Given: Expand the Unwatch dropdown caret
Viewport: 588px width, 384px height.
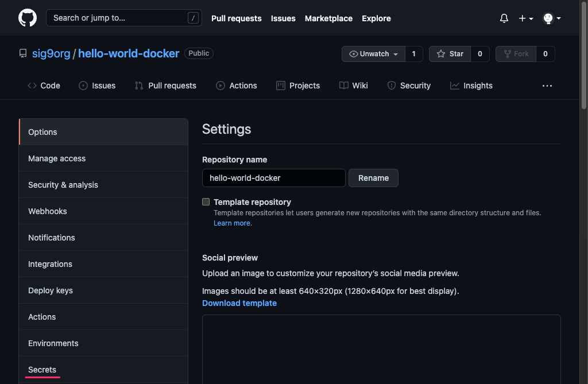Looking at the screenshot, I should (396, 55).
